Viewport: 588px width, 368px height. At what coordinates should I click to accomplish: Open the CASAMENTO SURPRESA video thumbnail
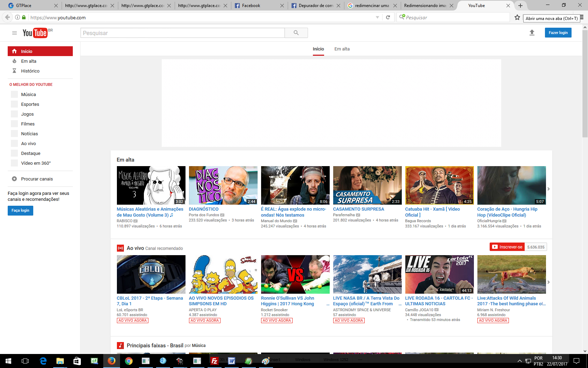[x=367, y=185]
